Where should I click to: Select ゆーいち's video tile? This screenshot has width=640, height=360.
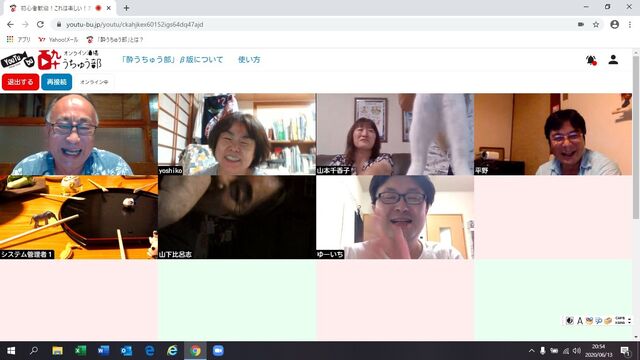395,217
